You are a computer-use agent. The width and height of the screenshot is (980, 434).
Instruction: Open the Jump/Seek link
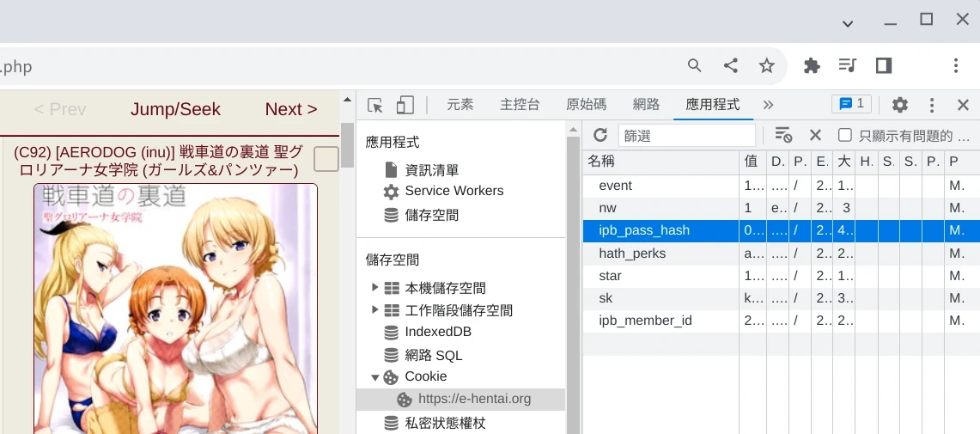(x=175, y=109)
